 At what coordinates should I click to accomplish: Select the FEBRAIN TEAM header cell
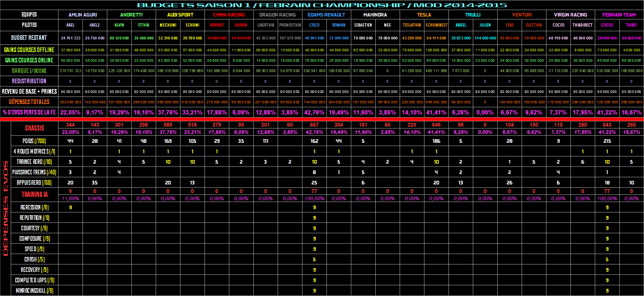pos(619,15)
